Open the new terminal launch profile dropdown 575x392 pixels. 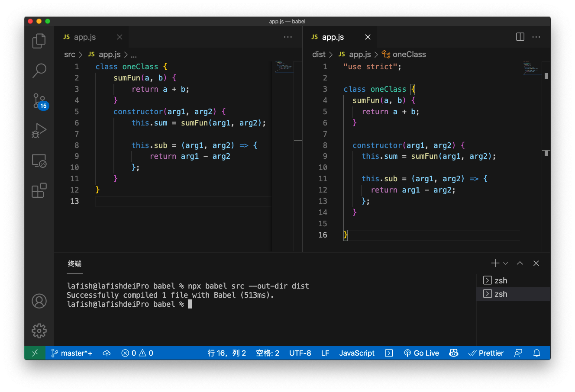pos(506,263)
